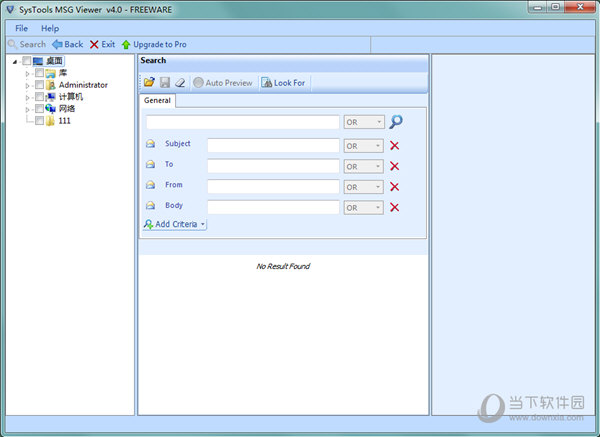Check the 计算机 checkbox
Screen dimensions: 600x437
(39, 96)
